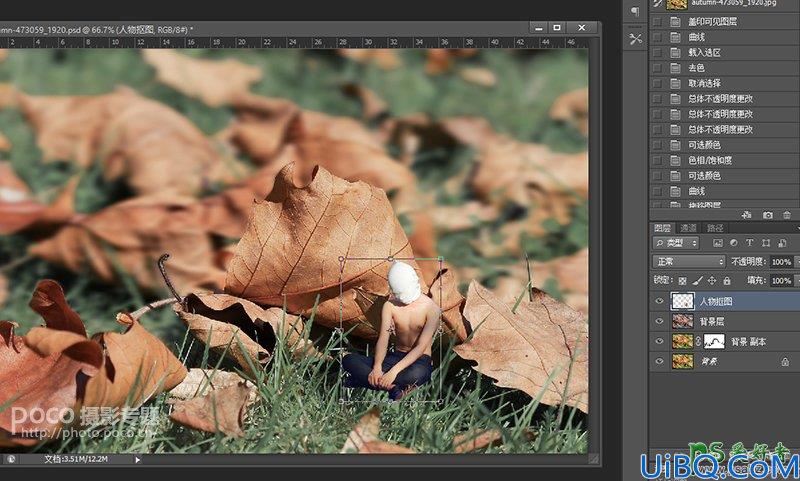Click the 文档:3.51M/12.2M status text
This screenshot has height=481, width=800.
coord(76,459)
